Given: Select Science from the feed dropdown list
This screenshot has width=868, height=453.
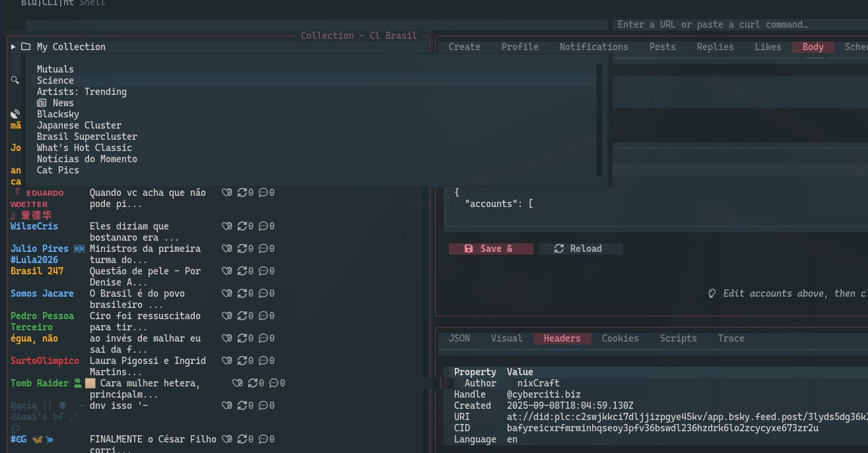Looking at the screenshot, I should (x=55, y=80).
